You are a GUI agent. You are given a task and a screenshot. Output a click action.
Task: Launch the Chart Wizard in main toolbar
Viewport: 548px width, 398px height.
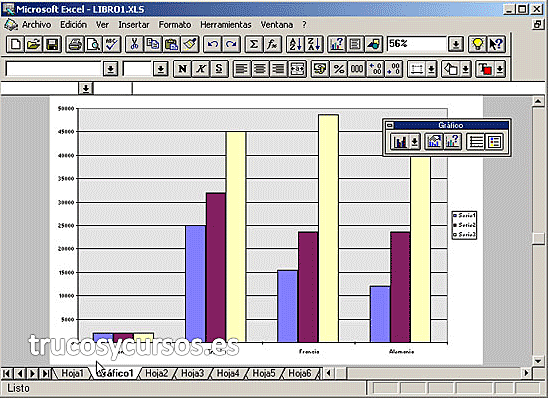point(337,44)
